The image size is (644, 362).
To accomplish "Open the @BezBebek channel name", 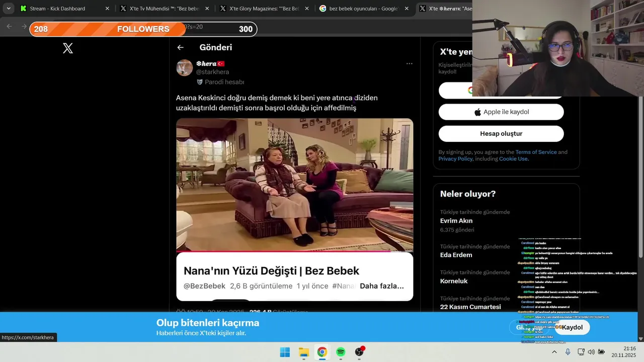I will (x=204, y=286).
